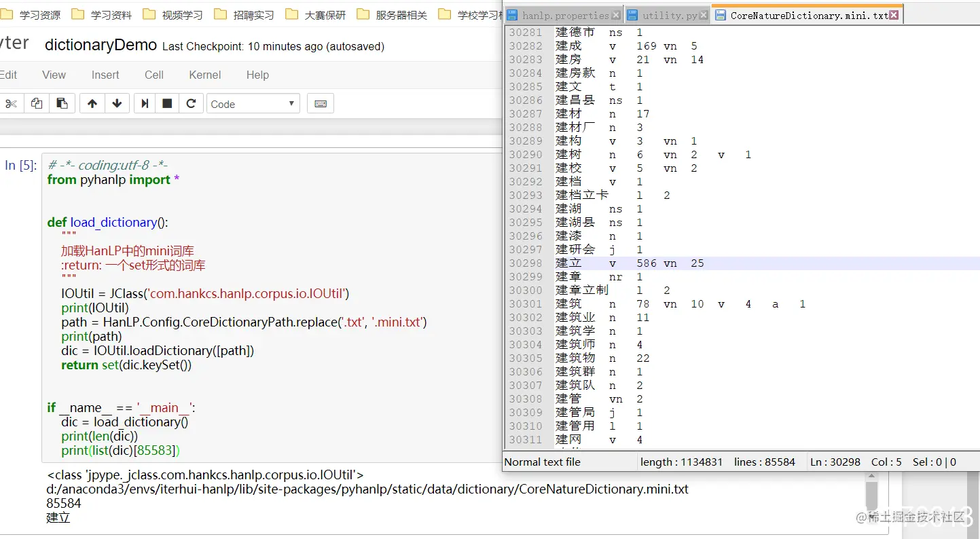Click Ln : 30298 in status bar
The height and width of the screenshot is (539, 980).
point(835,462)
